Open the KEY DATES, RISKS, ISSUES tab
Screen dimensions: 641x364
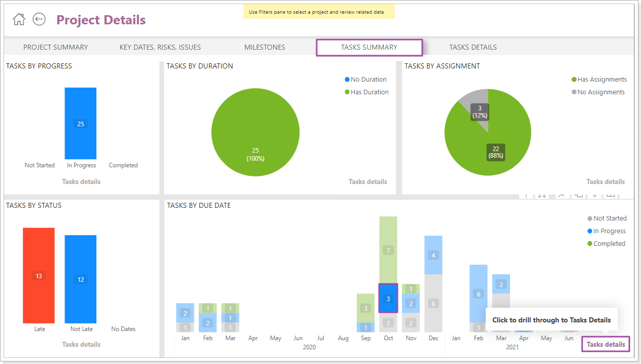pos(160,47)
